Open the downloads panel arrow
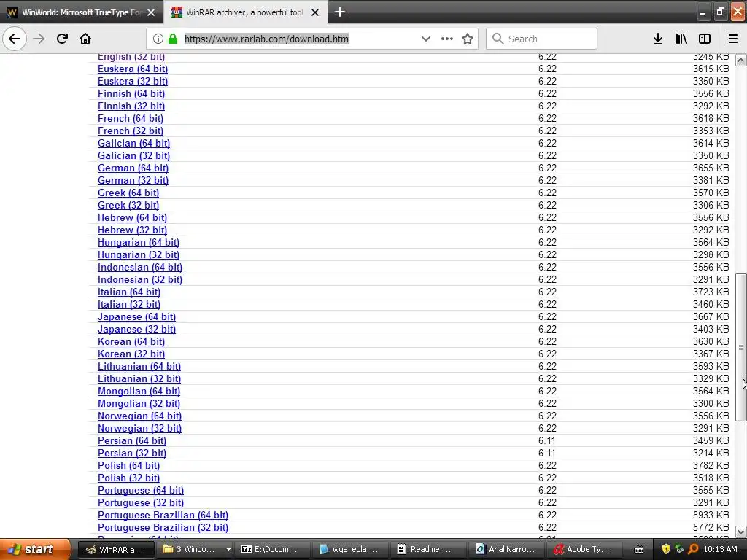Image resolution: width=747 pixels, height=560 pixels. point(658,39)
